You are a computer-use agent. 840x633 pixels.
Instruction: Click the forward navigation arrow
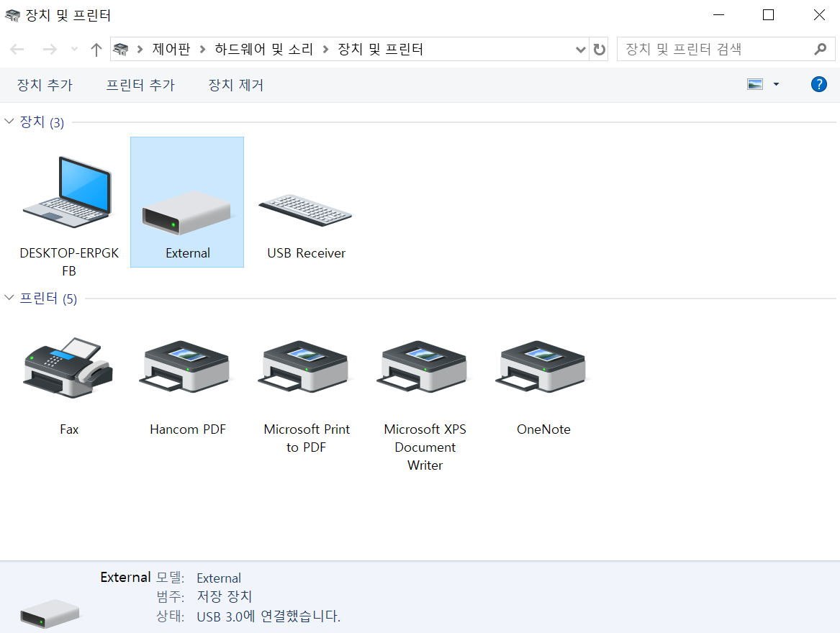(49, 50)
